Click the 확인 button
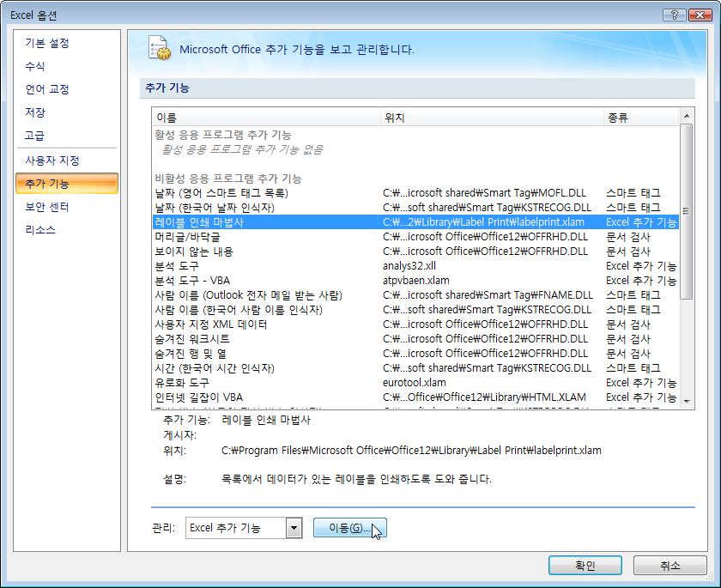The image size is (721, 588). tap(585, 565)
